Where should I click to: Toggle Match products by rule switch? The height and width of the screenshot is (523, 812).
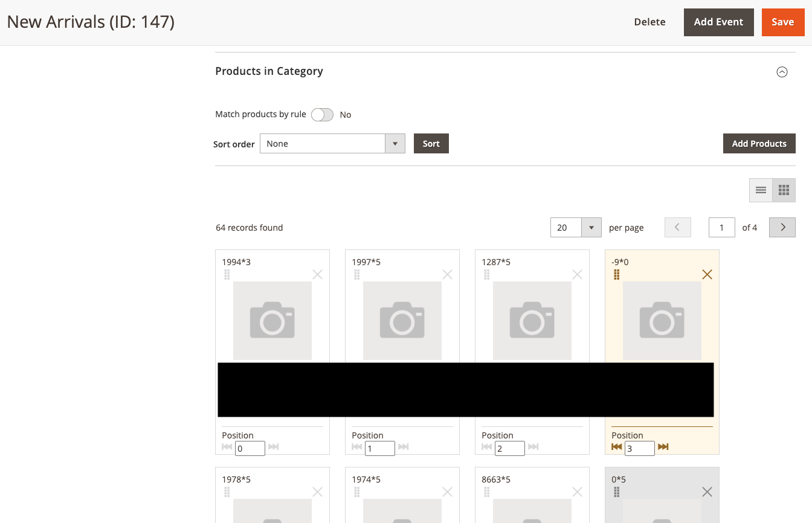coord(322,115)
